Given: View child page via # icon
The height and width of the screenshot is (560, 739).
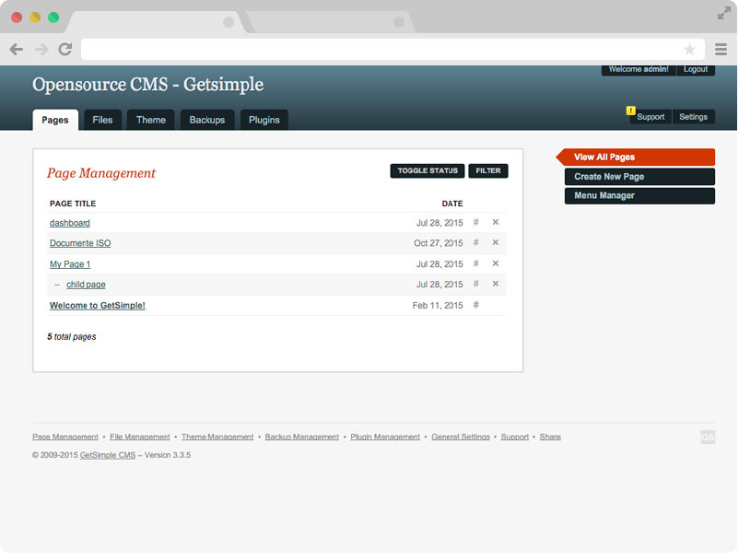Looking at the screenshot, I should pos(476,284).
